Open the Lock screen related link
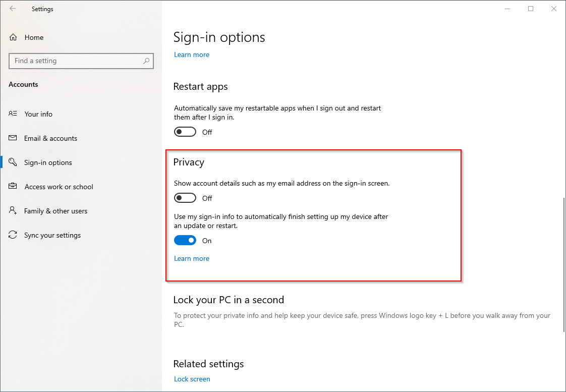566x392 pixels. pyautogui.click(x=192, y=379)
